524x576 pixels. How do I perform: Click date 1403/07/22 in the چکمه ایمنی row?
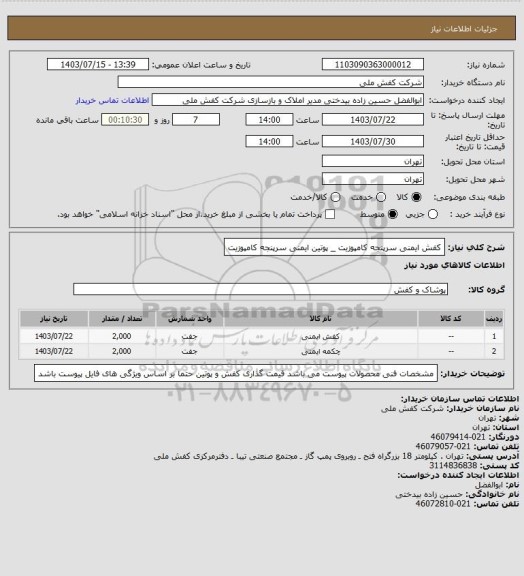click(54, 351)
